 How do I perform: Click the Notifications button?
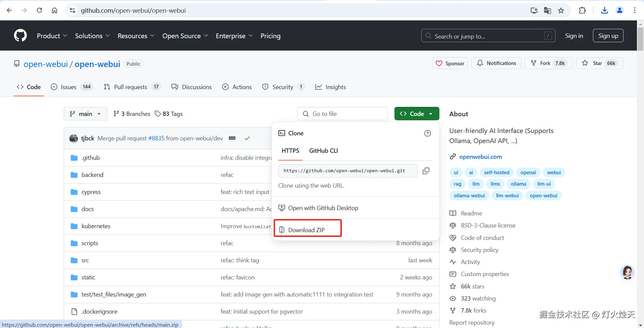coord(496,63)
